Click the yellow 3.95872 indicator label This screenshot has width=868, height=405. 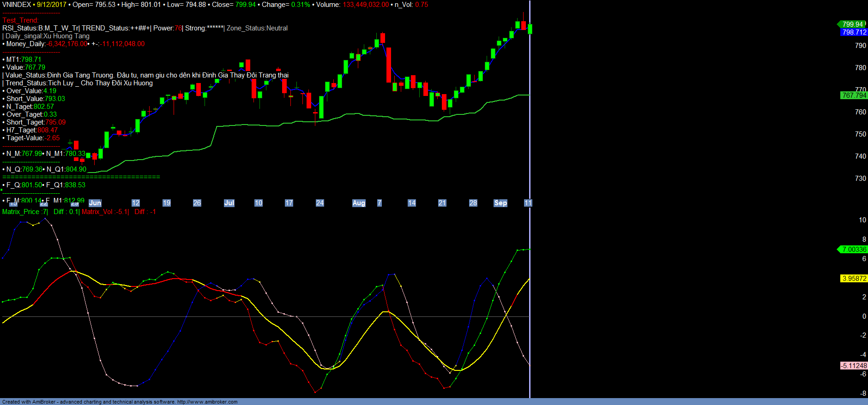click(x=854, y=279)
